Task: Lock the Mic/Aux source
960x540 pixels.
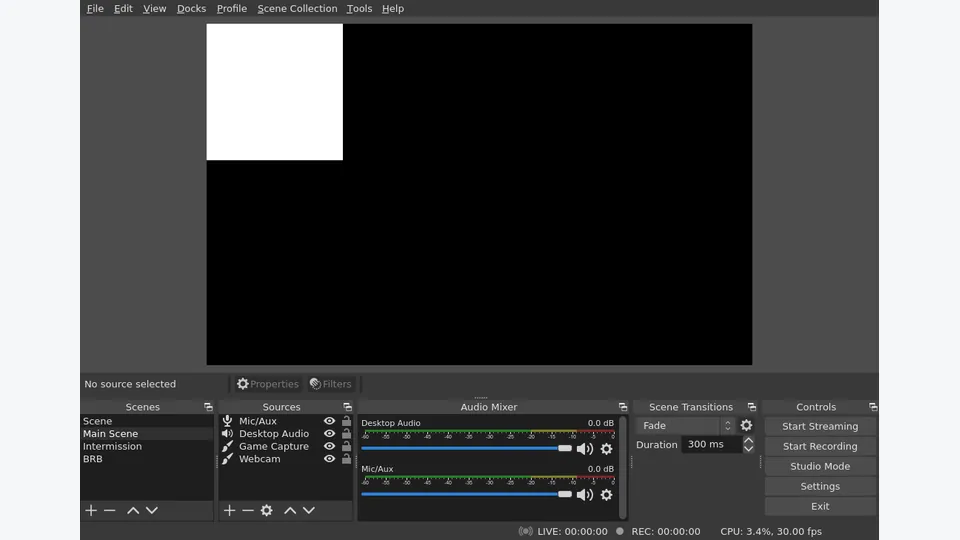Action: pyautogui.click(x=347, y=421)
